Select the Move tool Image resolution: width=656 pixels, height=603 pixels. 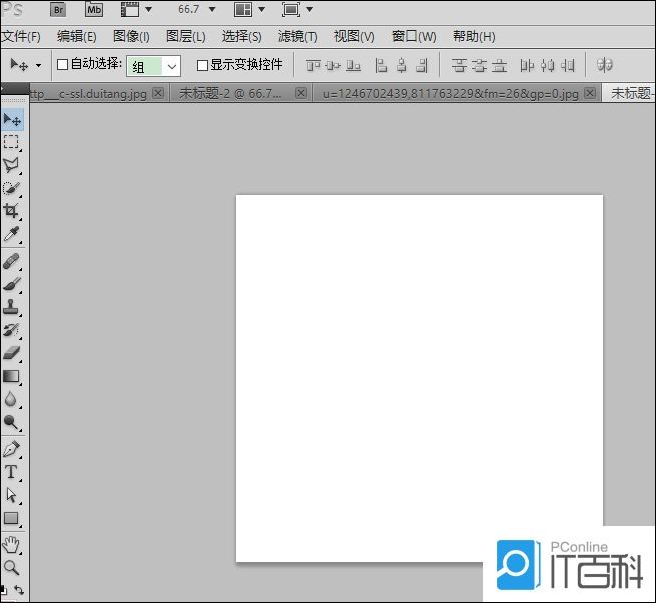click(12, 120)
